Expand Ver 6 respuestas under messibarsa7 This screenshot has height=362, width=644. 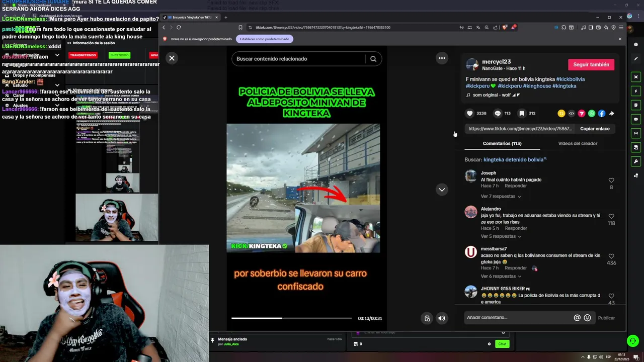tap(501, 276)
